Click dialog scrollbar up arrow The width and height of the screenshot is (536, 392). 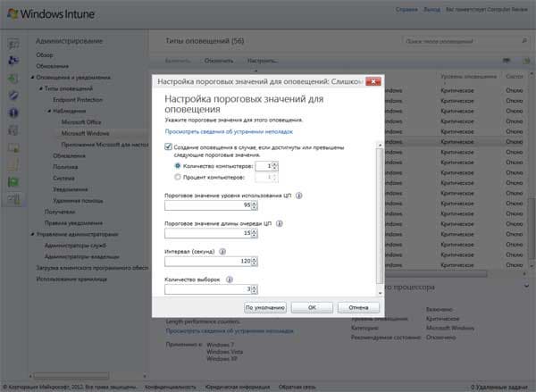coord(380,146)
